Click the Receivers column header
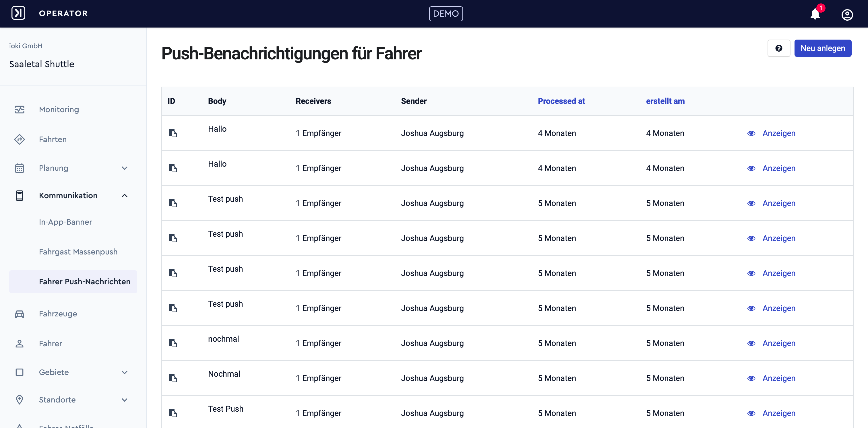The height and width of the screenshot is (428, 868). pyautogui.click(x=313, y=101)
